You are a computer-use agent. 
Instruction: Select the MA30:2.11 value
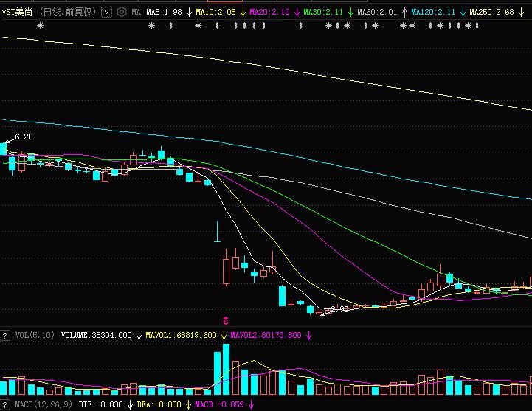click(x=323, y=13)
